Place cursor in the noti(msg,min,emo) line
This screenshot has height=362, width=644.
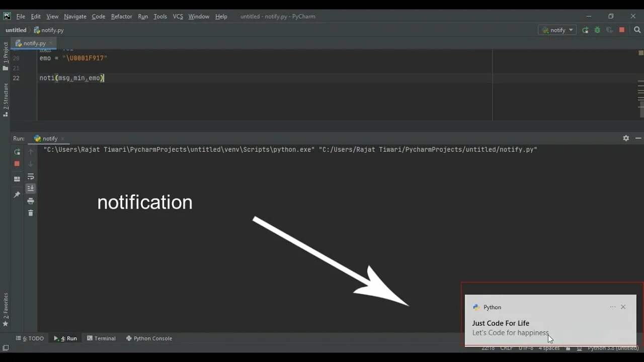pyautogui.click(x=71, y=78)
